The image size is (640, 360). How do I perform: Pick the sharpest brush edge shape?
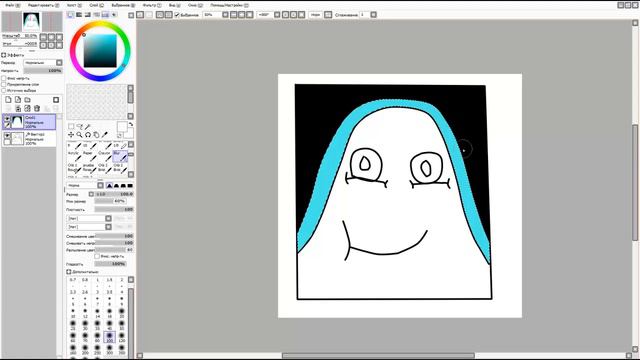click(x=109, y=186)
